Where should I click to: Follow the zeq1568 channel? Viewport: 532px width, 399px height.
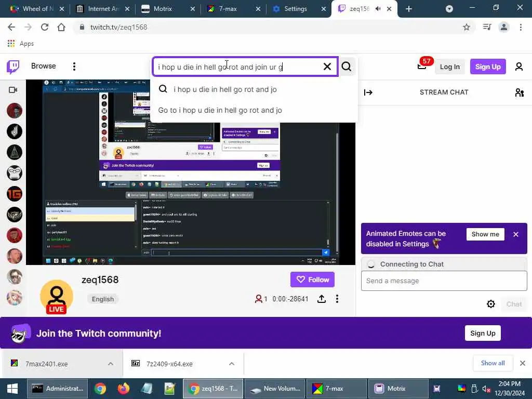pos(312,280)
